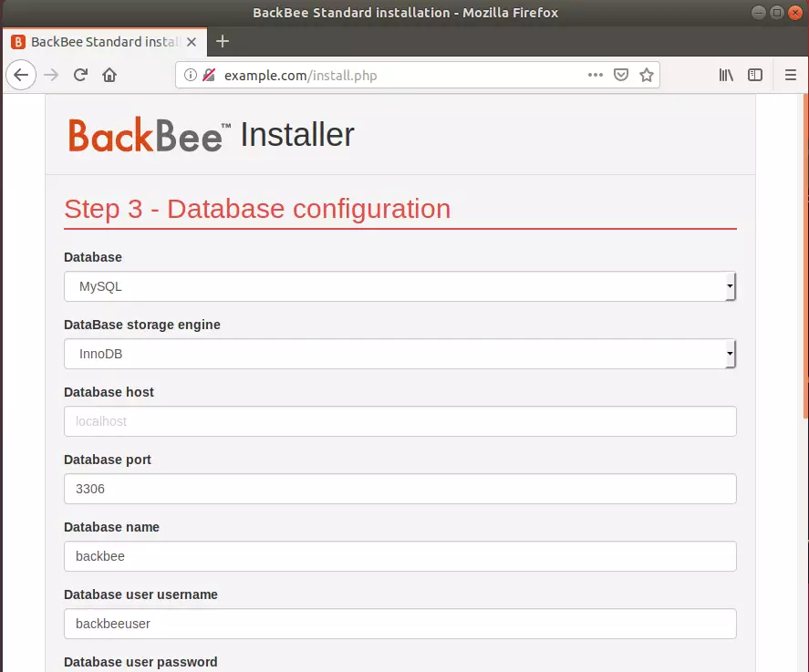Save page to Pocket
Viewport: 809px width, 672px height.
tap(621, 76)
